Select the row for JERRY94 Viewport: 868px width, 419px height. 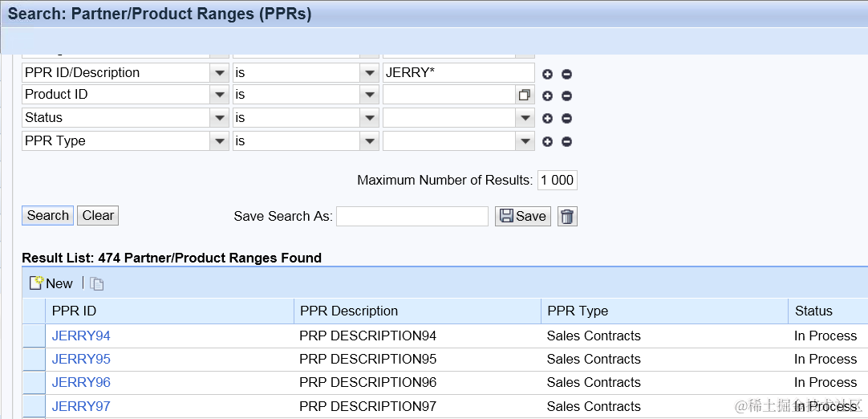coord(34,336)
